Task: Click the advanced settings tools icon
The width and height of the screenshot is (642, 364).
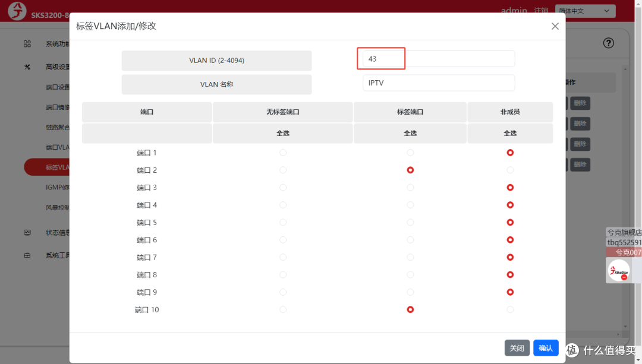Action: click(x=27, y=67)
